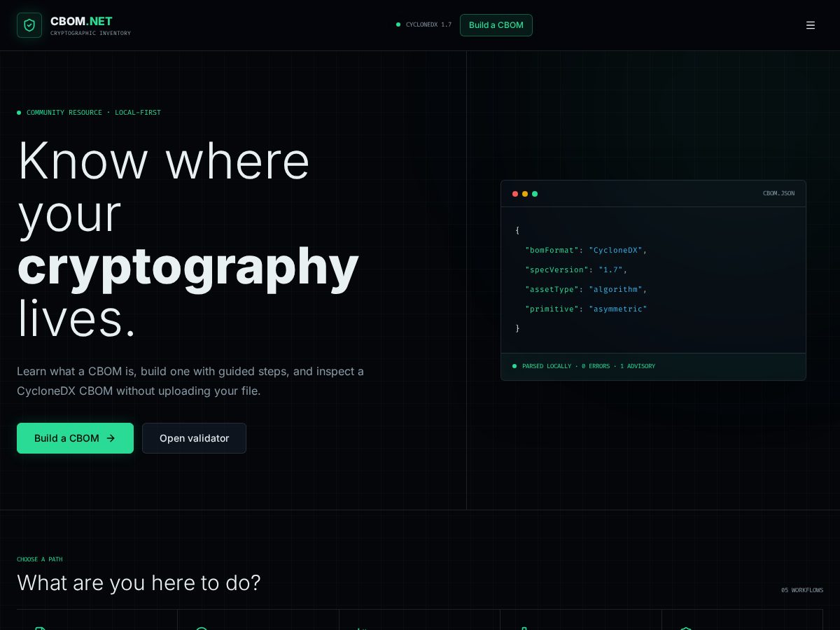Click the What are you here to do? heading
The width and height of the screenshot is (840, 630).
(139, 582)
